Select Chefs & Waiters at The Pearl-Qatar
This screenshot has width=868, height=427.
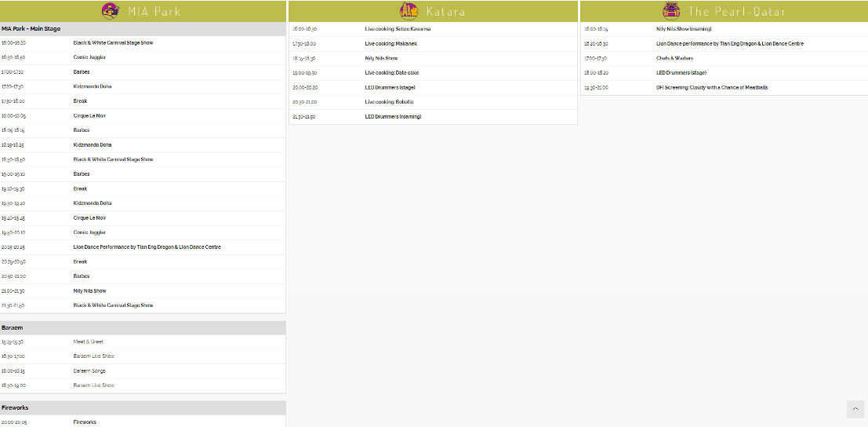pos(674,58)
